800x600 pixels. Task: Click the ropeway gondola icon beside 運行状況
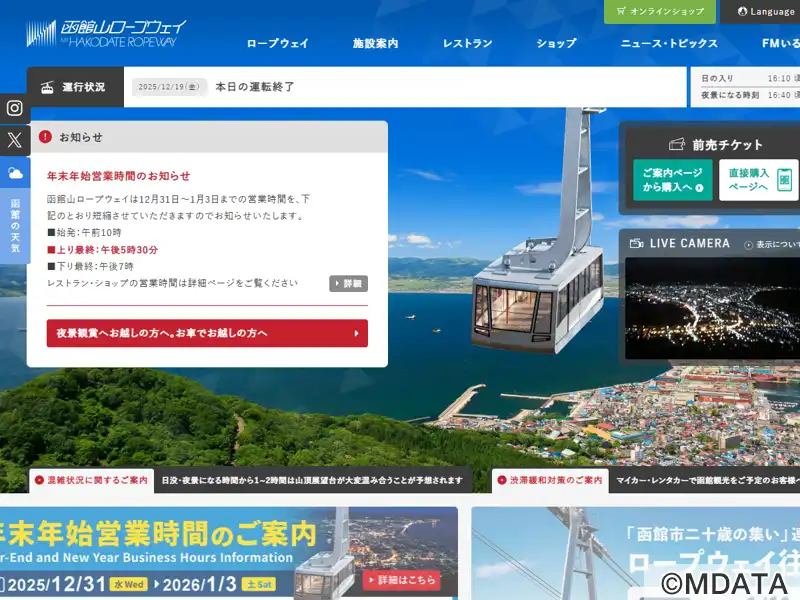coord(47,87)
